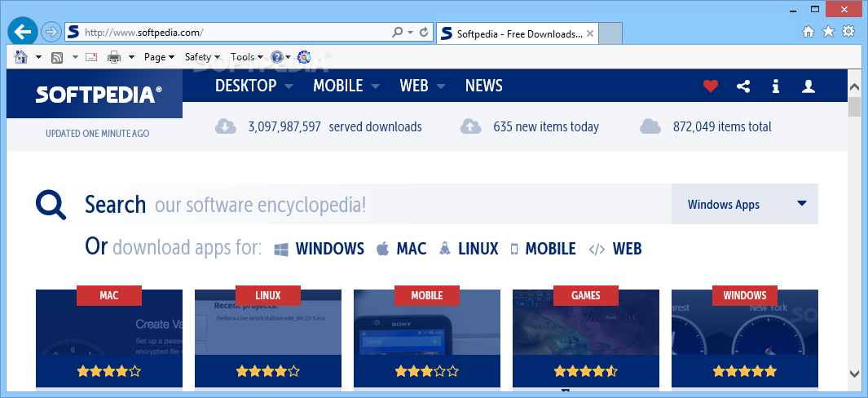Click the Help question mark icon
The height and width of the screenshot is (398, 868).
[x=277, y=56]
